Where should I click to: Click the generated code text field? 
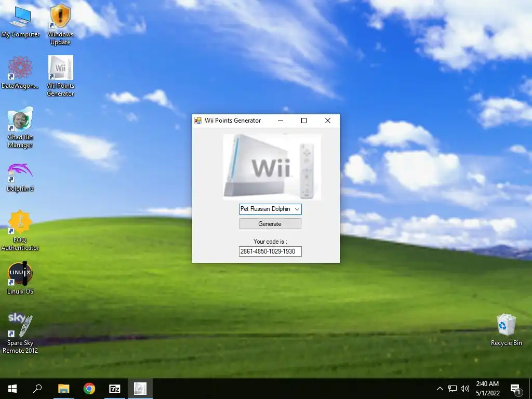(270, 251)
